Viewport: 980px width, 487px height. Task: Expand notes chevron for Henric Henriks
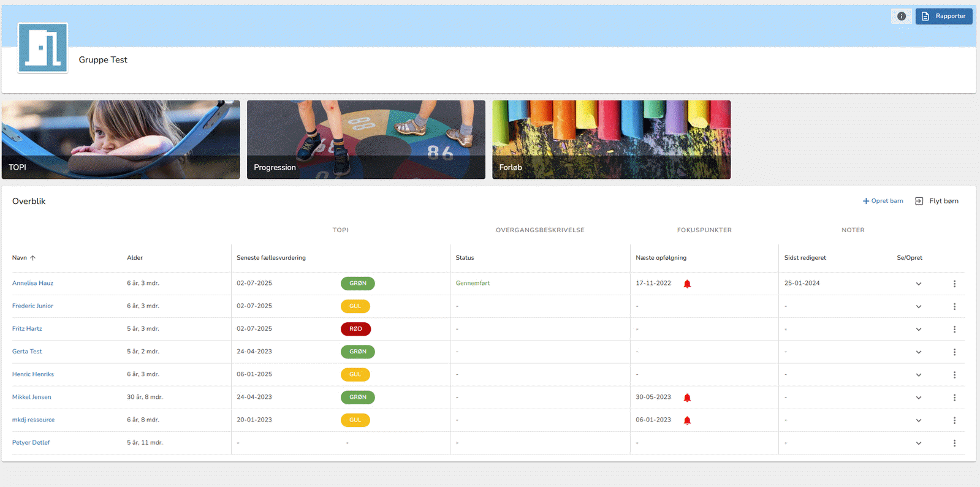(918, 375)
